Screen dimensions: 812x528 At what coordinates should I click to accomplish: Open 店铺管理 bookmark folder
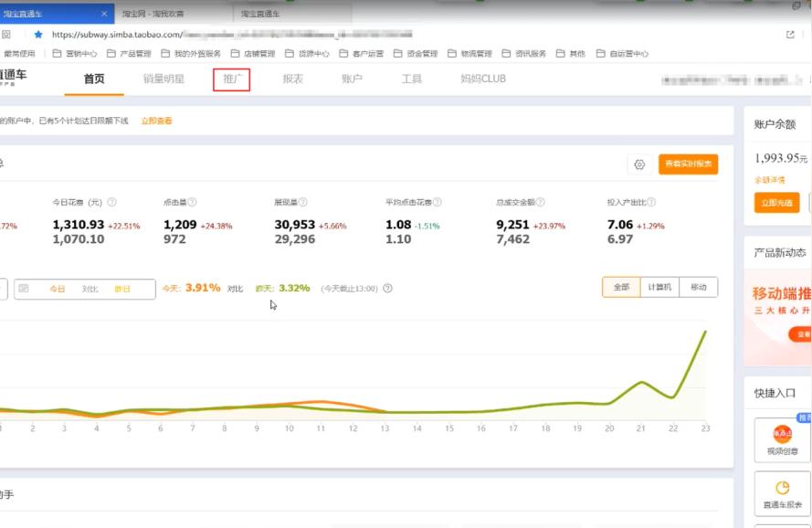[253, 54]
